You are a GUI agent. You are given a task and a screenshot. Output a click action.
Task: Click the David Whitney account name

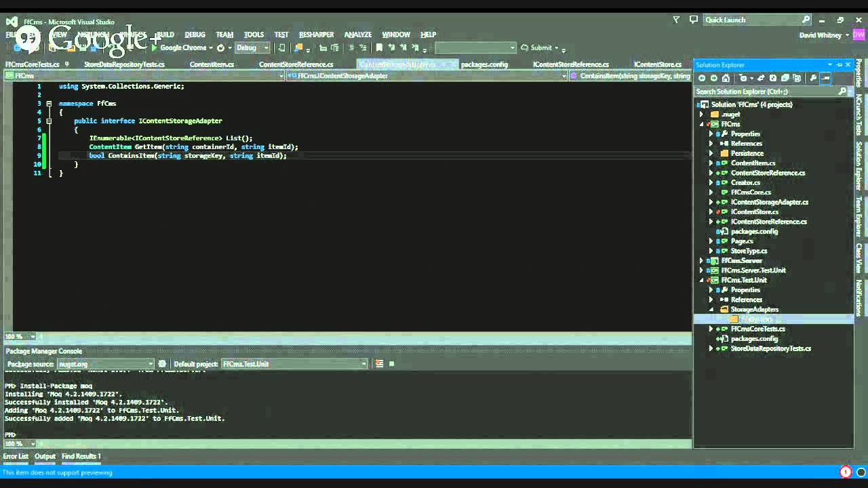[x=820, y=35]
